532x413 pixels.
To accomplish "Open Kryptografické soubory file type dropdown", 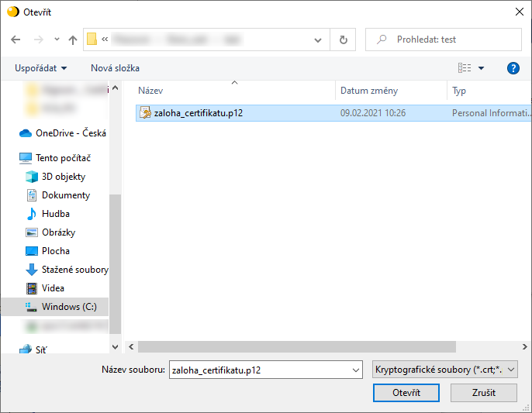I will point(445,370).
